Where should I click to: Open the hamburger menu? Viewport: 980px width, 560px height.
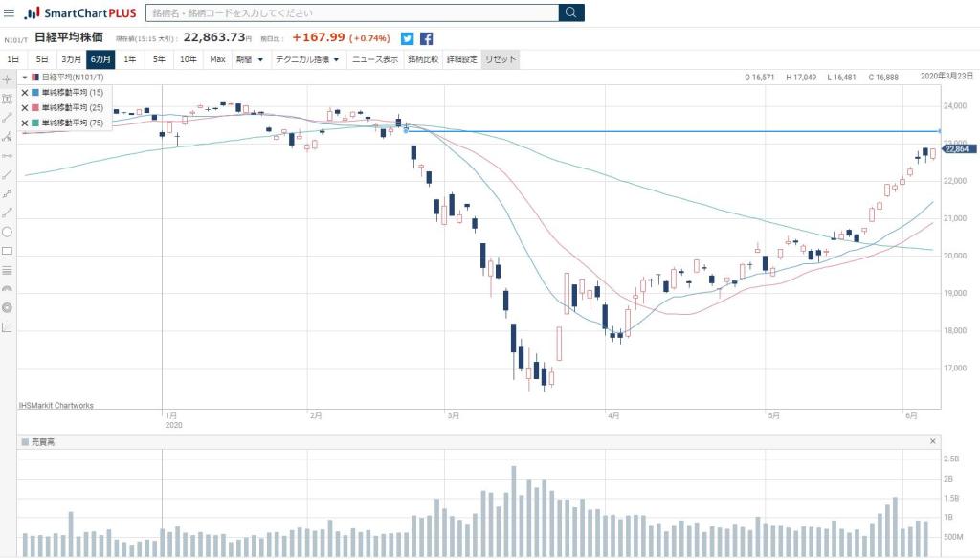click(x=9, y=12)
